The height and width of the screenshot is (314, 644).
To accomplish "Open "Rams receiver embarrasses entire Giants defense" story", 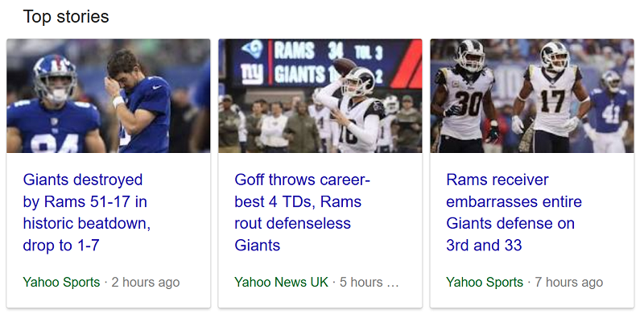I will tap(514, 213).
